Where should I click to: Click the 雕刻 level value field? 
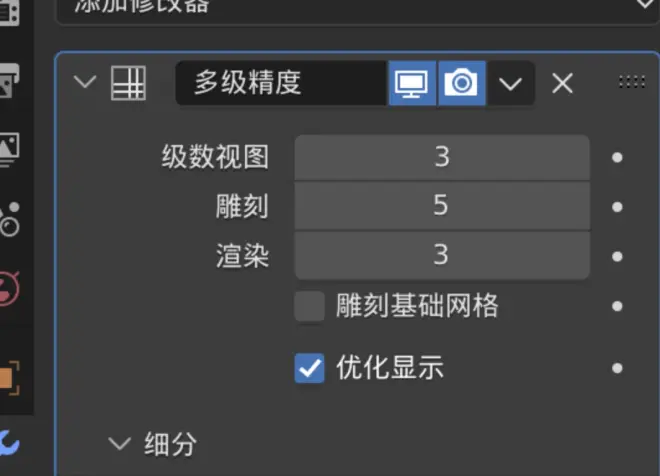click(442, 206)
